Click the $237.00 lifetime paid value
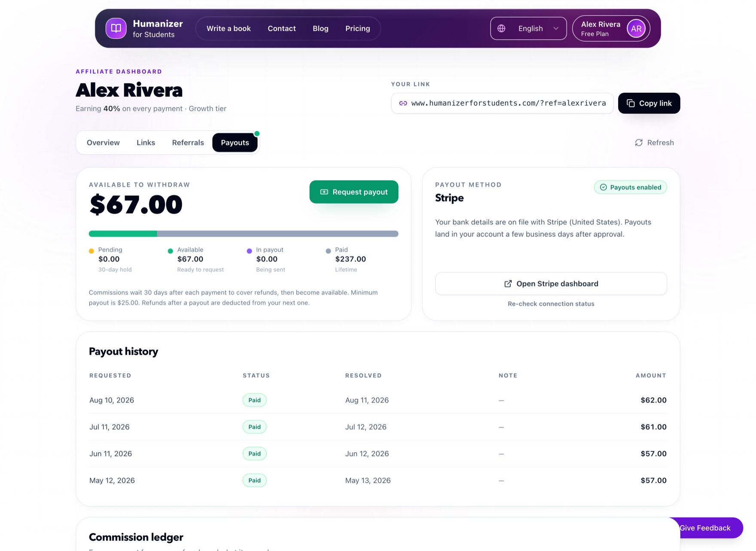756x551 pixels. 351,259
